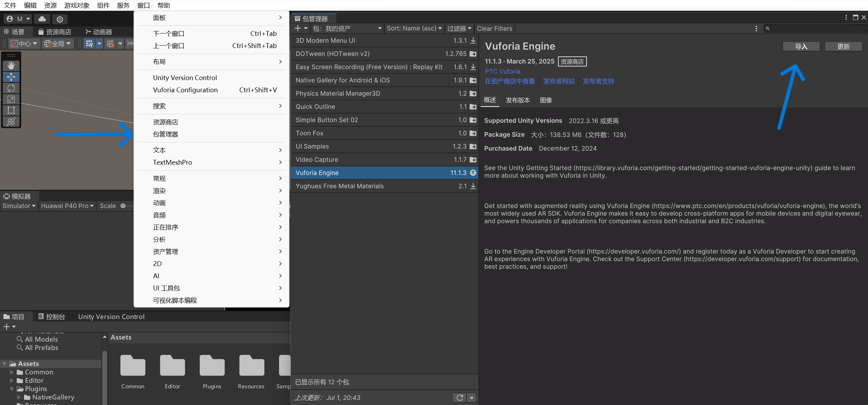Expand the Common folder in project tree
Image resolution: width=868 pixels, height=405 pixels.
pos(12,372)
